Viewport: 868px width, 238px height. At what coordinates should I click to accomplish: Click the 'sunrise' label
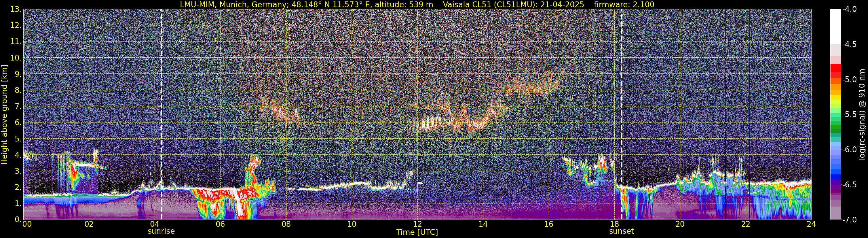tap(162, 231)
